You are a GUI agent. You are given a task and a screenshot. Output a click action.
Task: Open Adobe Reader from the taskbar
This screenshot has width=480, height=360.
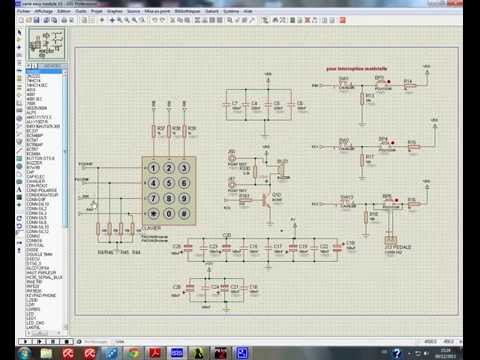(x=155, y=353)
